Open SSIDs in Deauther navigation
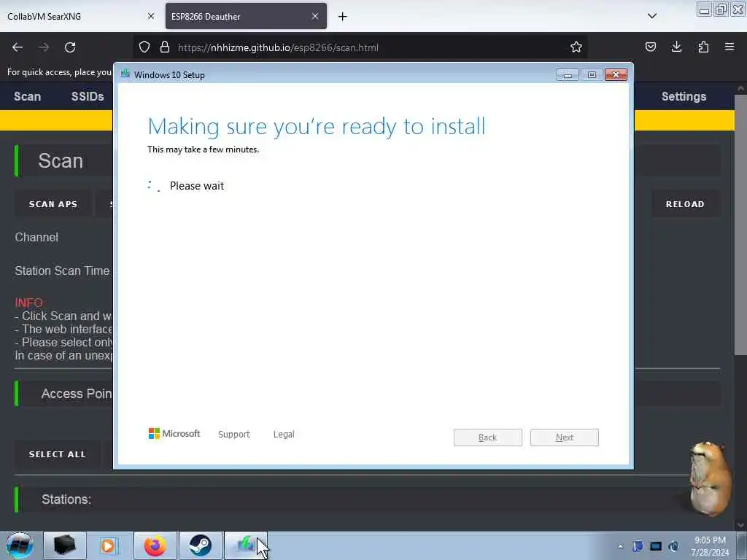The width and height of the screenshot is (747, 560). [88, 96]
